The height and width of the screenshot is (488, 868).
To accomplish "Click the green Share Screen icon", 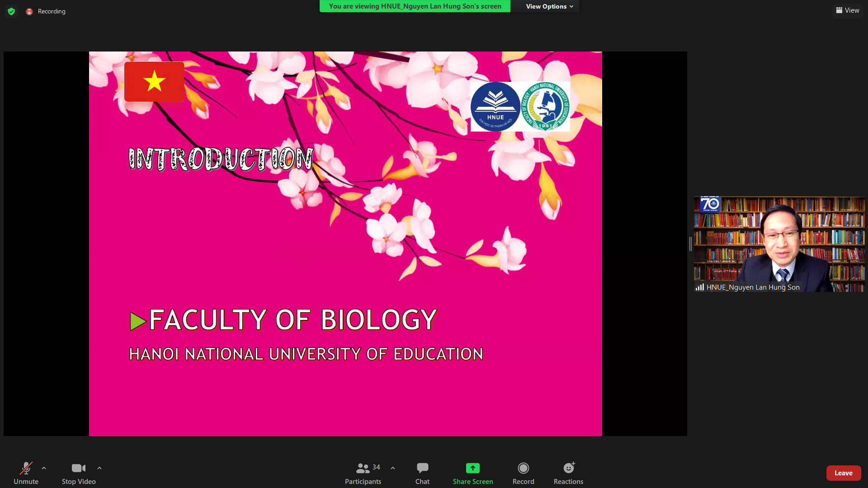I will click(x=472, y=468).
